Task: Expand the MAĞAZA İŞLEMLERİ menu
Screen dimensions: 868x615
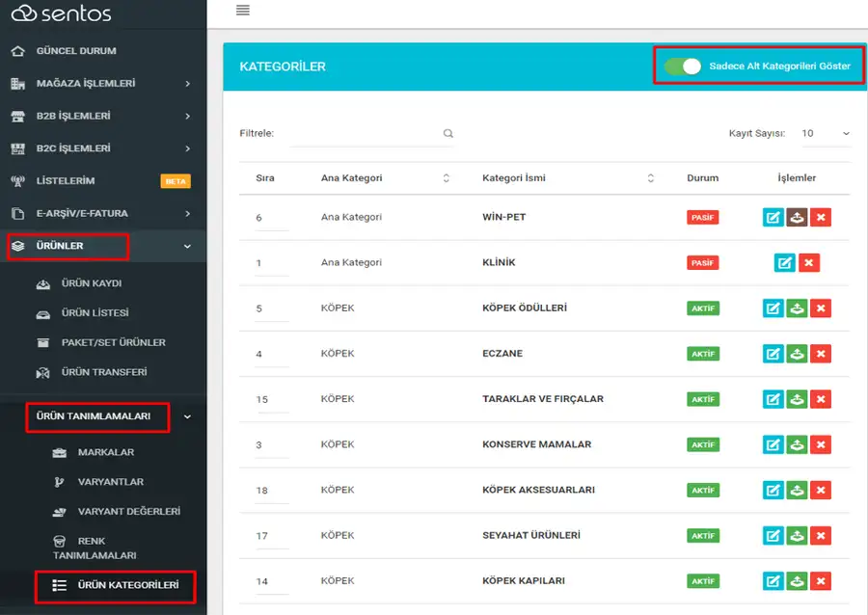Action: [x=103, y=84]
